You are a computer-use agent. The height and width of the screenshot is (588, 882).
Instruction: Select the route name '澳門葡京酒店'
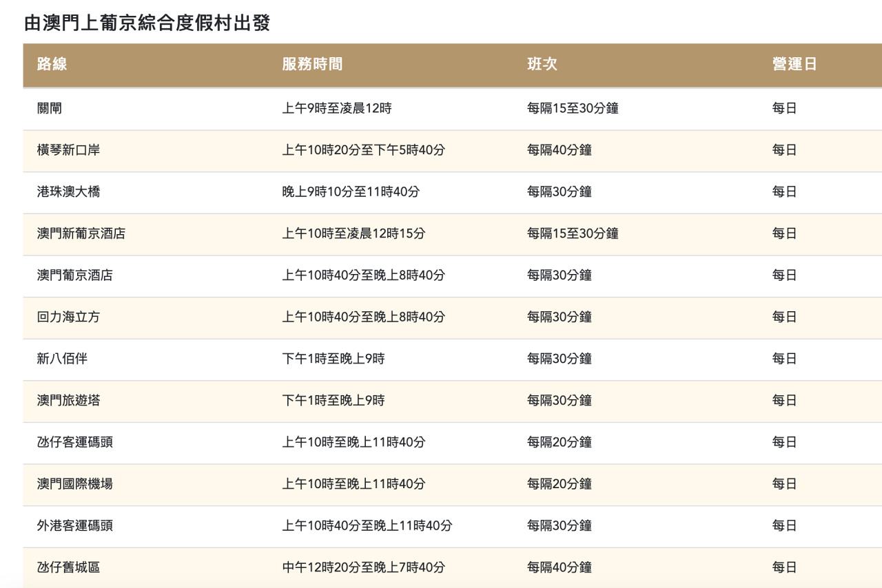(x=75, y=275)
